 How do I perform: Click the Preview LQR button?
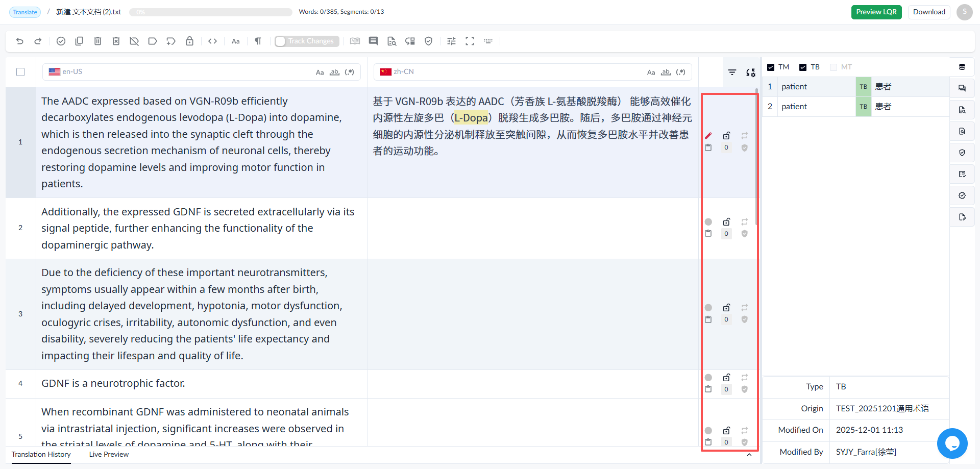click(x=876, y=12)
